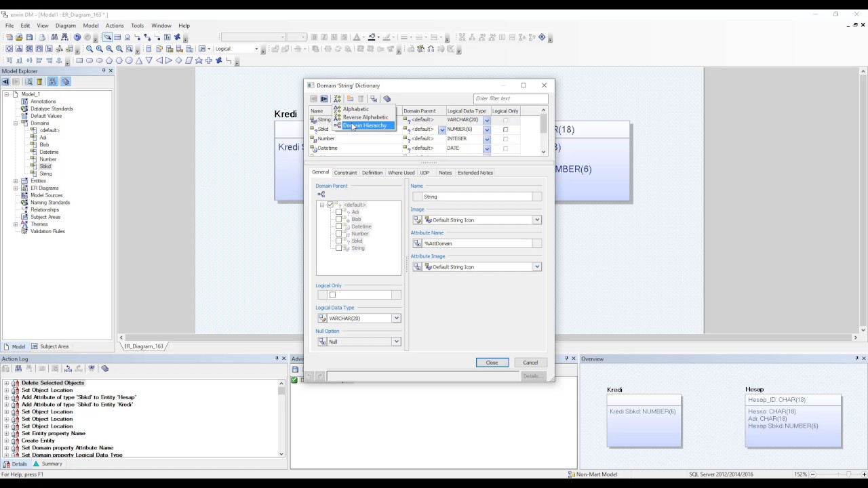Open the Domain Parent dropdown on Sbkd row
868x488 pixels.
pos(442,129)
